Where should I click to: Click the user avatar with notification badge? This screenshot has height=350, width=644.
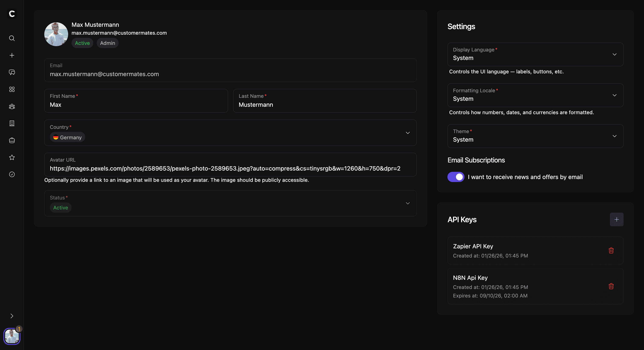12,336
